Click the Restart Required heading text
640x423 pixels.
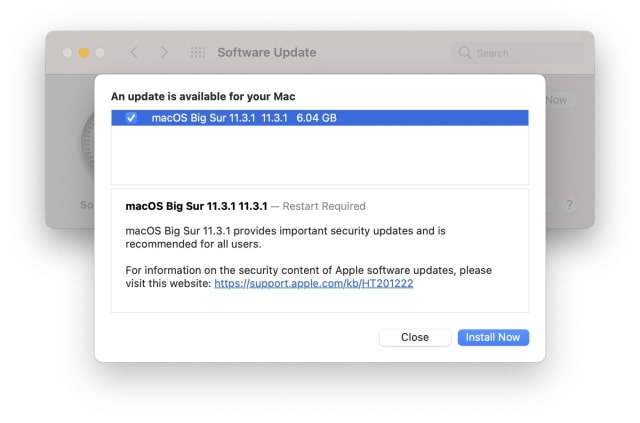pos(324,206)
